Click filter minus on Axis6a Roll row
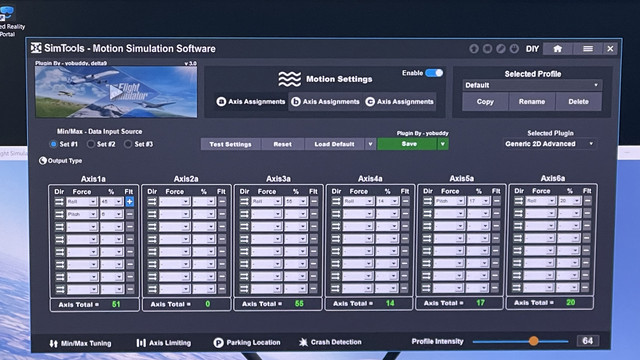Image resolution: width=640 pixels, height=360 pixels. point(587,200)
